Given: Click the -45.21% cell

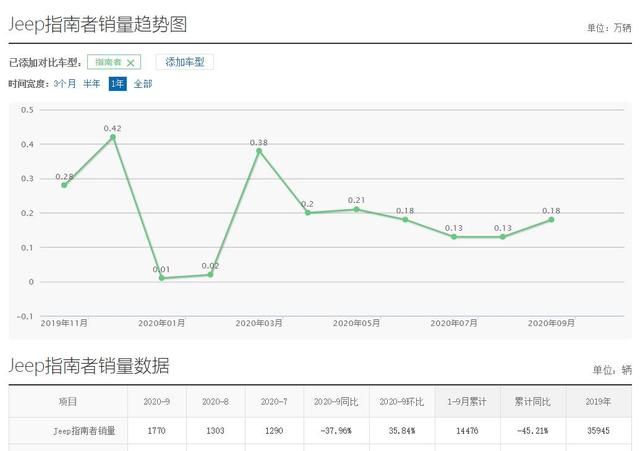Looking at the screenshot, I should (x=533, y=431).
